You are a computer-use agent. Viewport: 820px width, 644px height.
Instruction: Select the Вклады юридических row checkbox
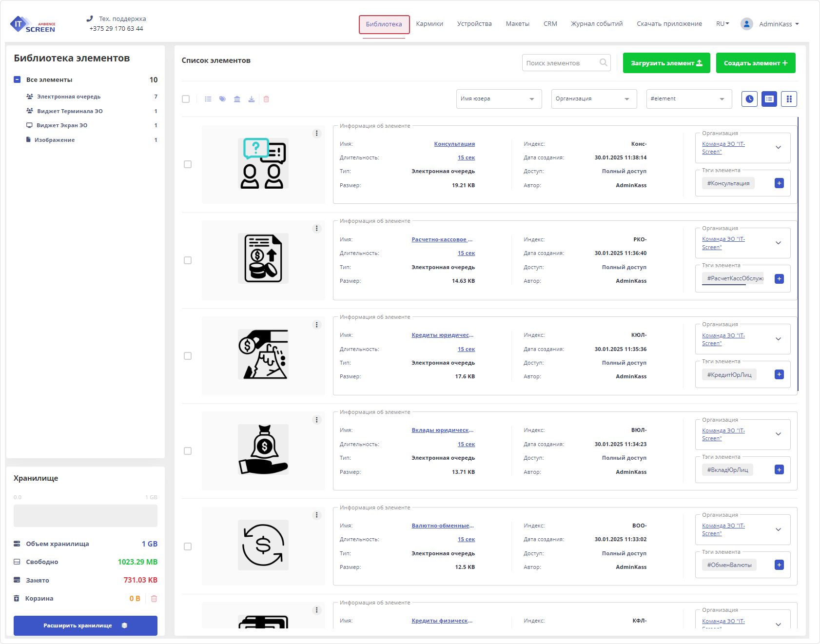tap(188, 451)
